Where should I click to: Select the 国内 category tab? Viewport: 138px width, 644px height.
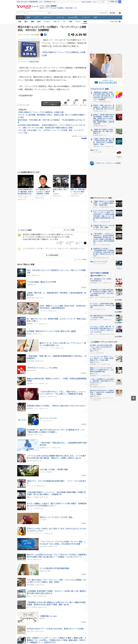coord(26,21)
